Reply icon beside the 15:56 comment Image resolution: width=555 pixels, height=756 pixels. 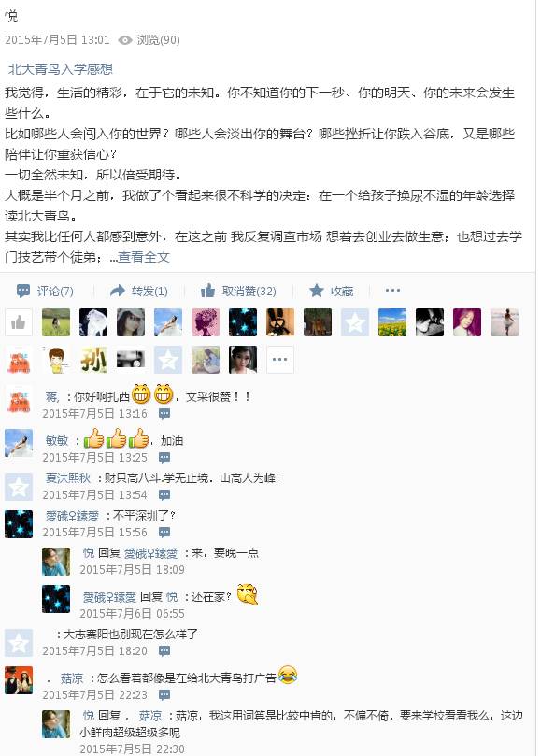[x=164, y=533]
